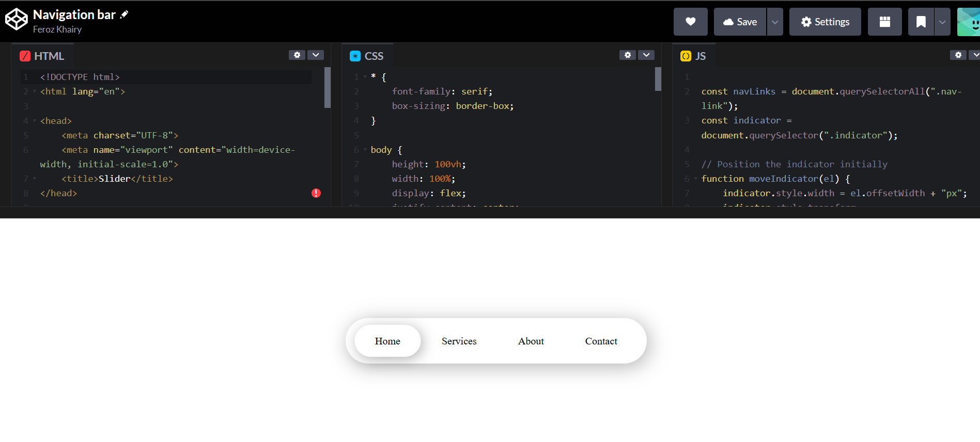This screenshot has width=980, height=442.
Task: Open HTML editor gear settings
Action: coord(297,55)
